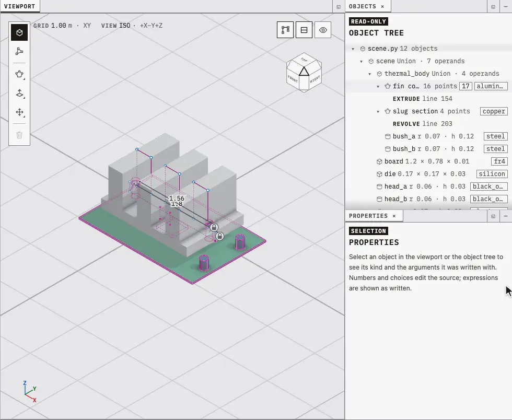Switch to the OBJECTS tab
Image resolution: width=512 pixels, height=420 pixels.
[x=363, y=6]
